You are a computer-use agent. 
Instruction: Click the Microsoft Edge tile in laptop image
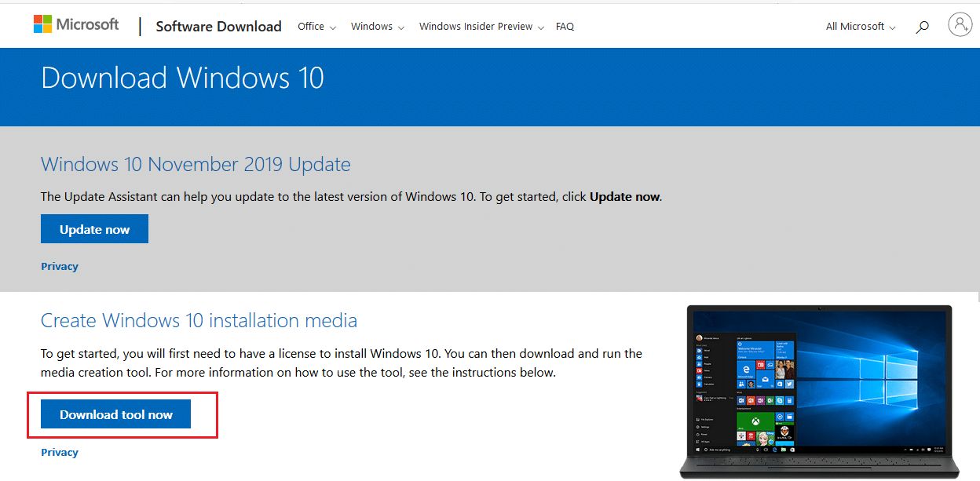[744, 370]
